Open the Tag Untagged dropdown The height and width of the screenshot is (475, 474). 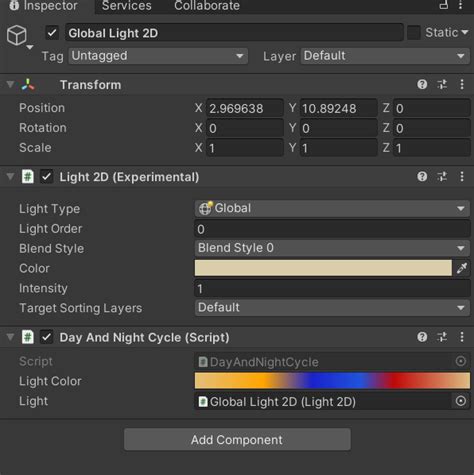pyautogui.click(x=158, y=56)
